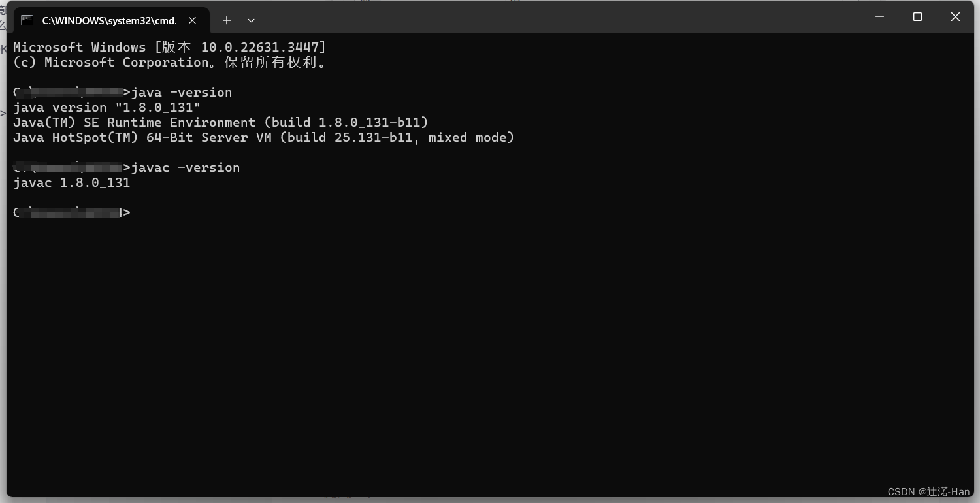Click the Microsoft Windows version banner line
This screenshot has width=980, height=503.
169,46
